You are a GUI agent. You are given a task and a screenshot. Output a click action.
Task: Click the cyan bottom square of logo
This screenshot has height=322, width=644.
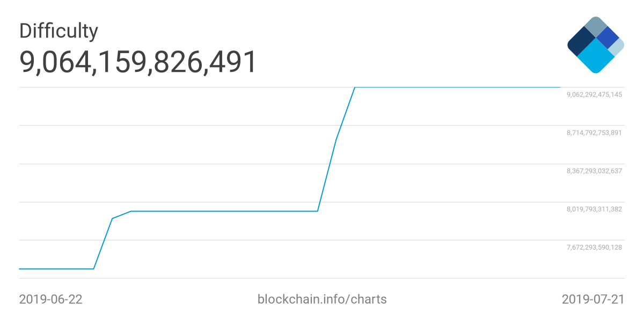595,57
